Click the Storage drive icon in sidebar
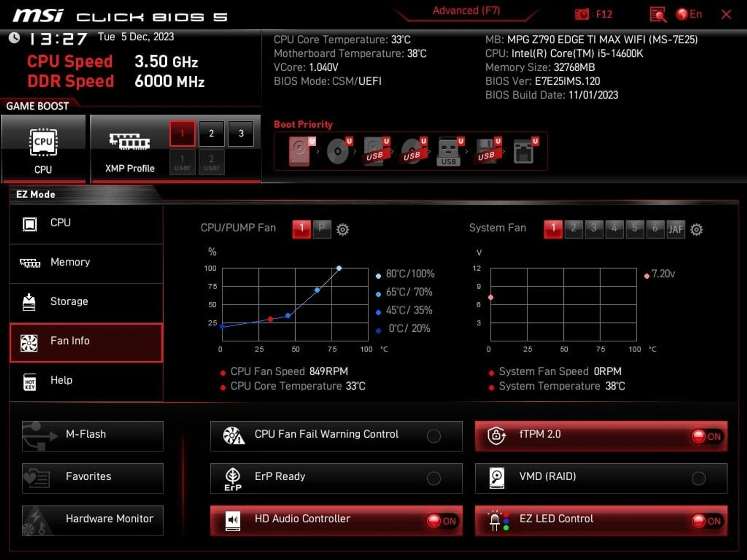Viewport: 747px width, 560px height. 29,302
